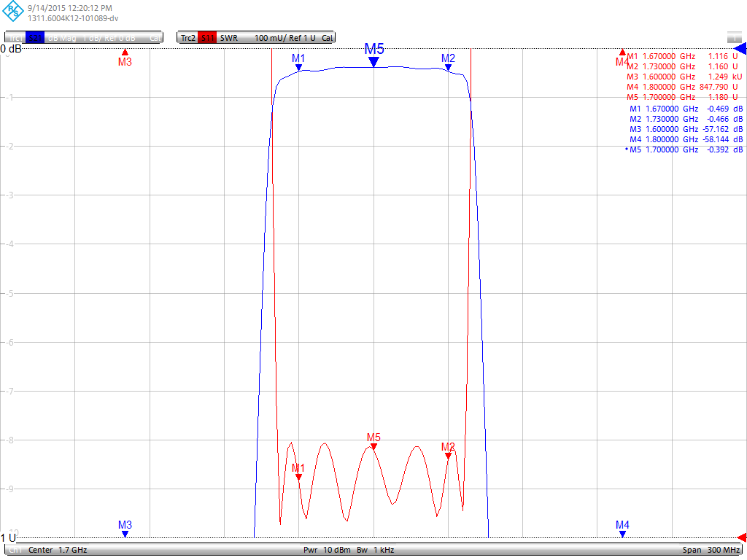Image resolution: width=747 pixels, height=560 pixels.
Task: Click the 100 mU/ Ref 1 U scale text
Action: click(285, 38)
